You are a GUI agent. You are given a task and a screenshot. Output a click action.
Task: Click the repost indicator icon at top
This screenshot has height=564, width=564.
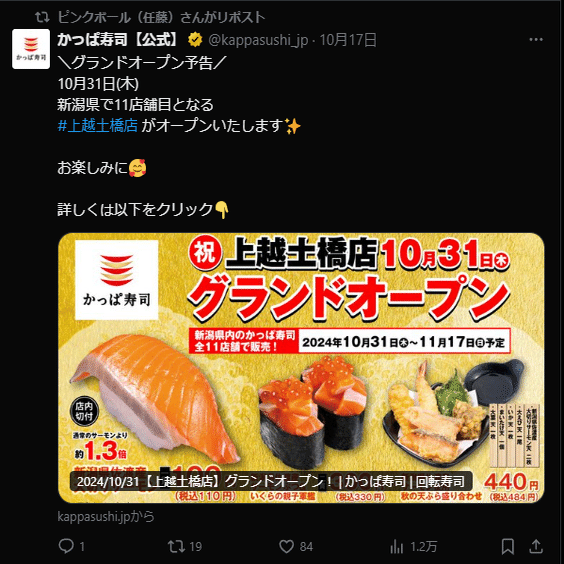click(x=42, y=17)
